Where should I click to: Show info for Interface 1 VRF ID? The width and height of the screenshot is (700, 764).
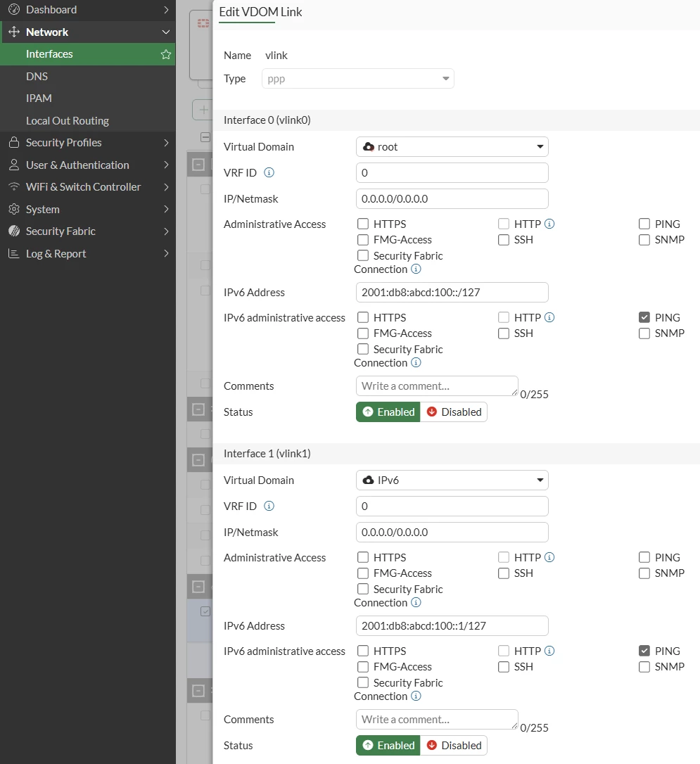tap(269, 506)
